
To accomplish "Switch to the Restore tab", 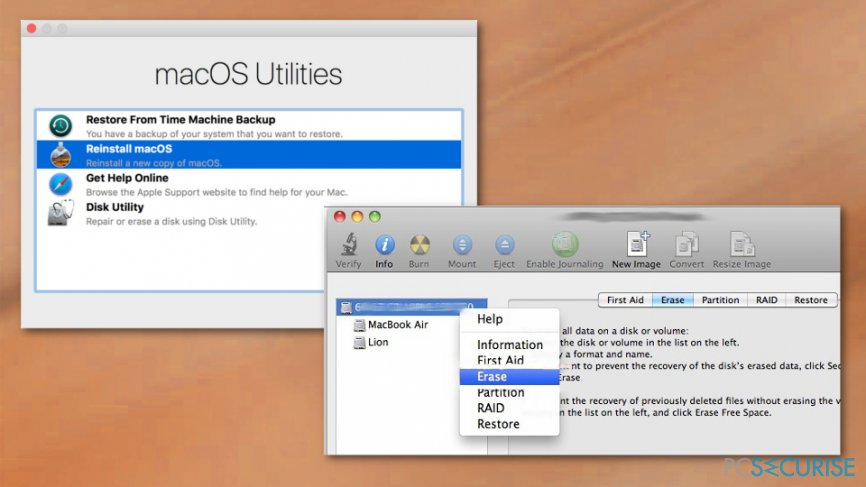I will coord(811,300).
